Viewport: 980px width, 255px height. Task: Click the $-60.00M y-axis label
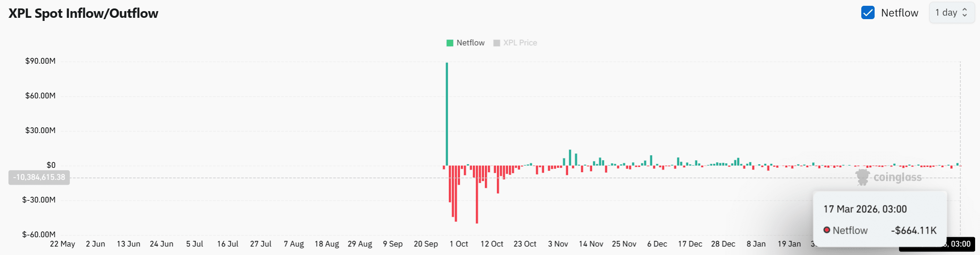[39, 235]
